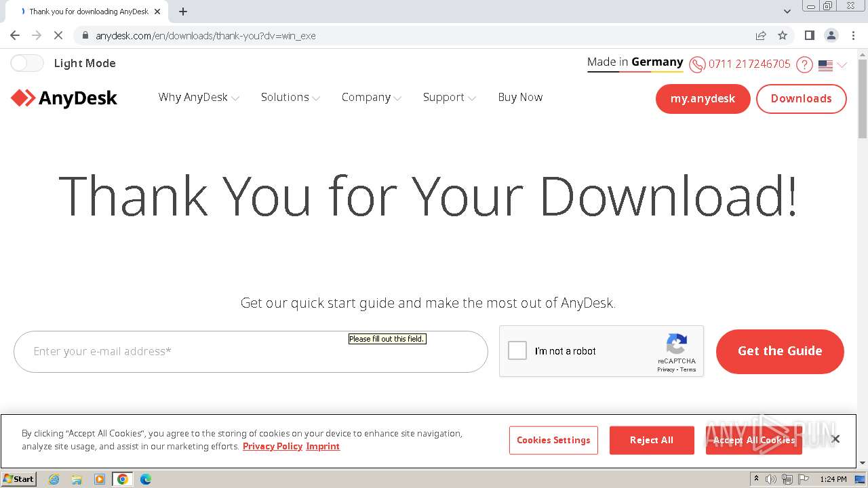This screenshot has height=488, width=868.
Task: Click the URL in the address bar
Action: pos(205,35)
